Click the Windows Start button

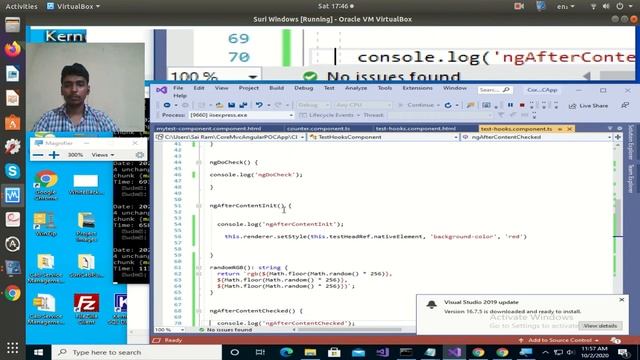pos(38,352)
